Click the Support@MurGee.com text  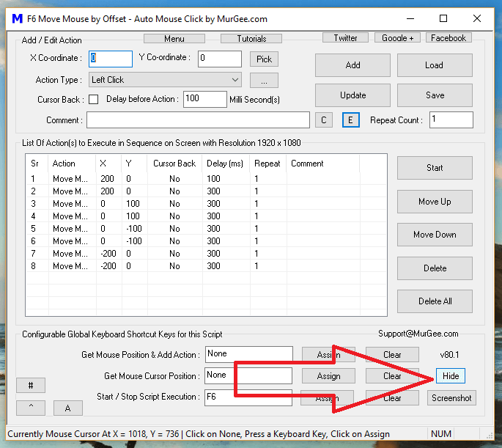pyautogui.click(x=418, y=334)
